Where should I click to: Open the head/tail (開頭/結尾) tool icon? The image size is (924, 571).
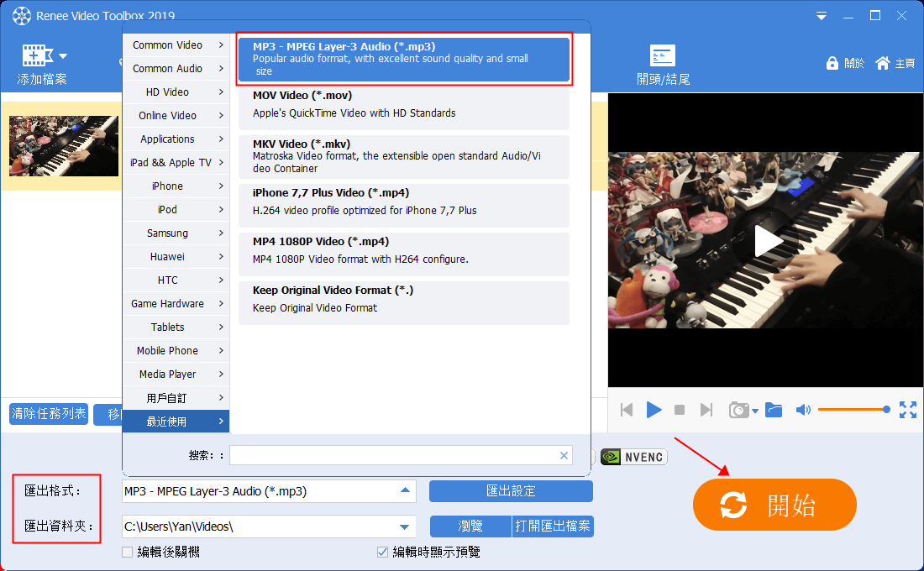tap(663, 55)
